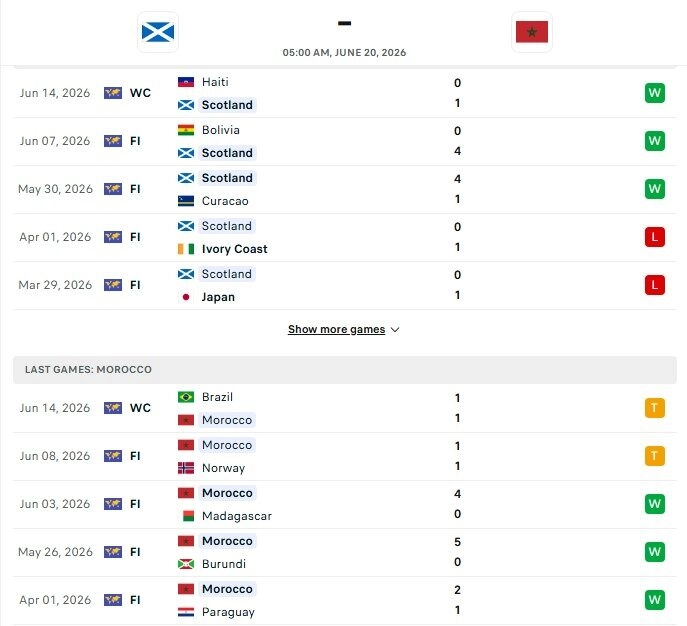Click the Scotland flag in the match header

[x=158, y=32]
